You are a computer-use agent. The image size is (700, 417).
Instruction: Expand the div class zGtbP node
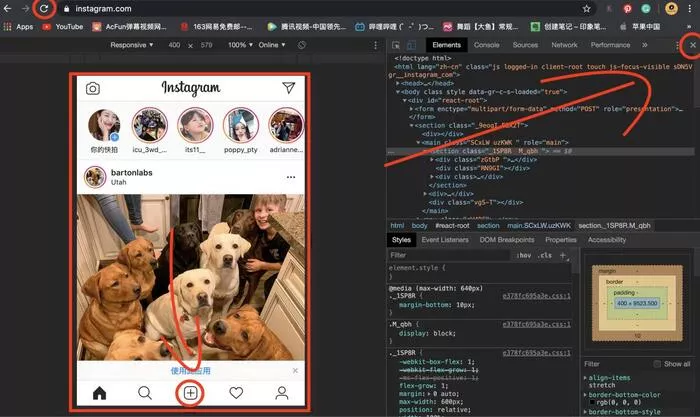(x=432, y=160)
